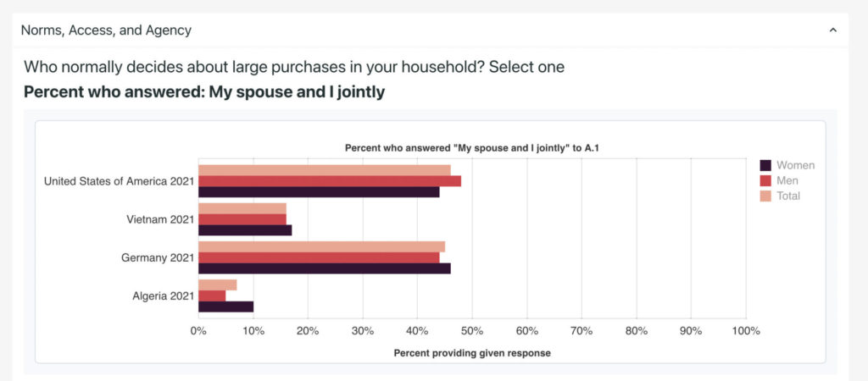This screenshot has height=381, width=868.
Task: Click the Vietnam 2021 Women bar
Action: coord(245,229)
